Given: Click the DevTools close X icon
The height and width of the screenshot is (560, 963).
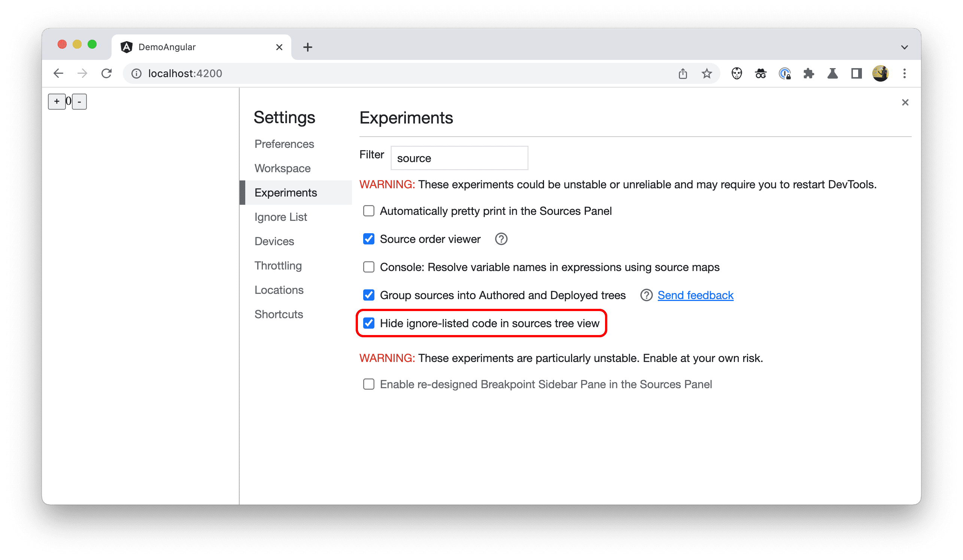Looking at the screenshot, I should (905, 102).
